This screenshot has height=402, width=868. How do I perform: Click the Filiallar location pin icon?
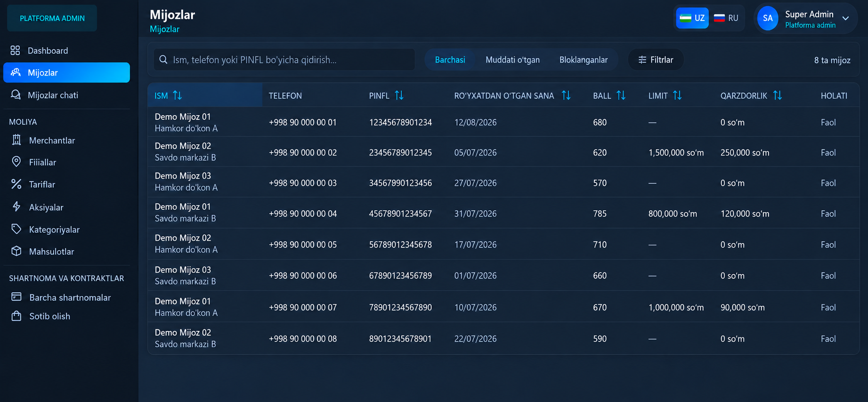coord(16,162)
